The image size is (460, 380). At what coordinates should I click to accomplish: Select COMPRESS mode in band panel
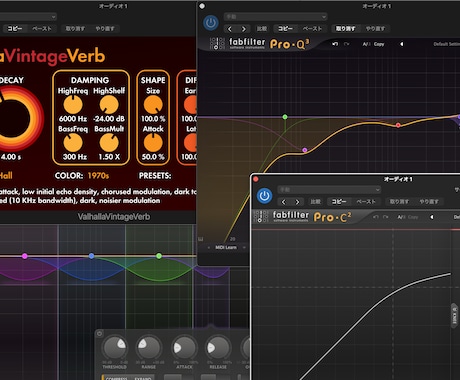click(x=116, y=378)
